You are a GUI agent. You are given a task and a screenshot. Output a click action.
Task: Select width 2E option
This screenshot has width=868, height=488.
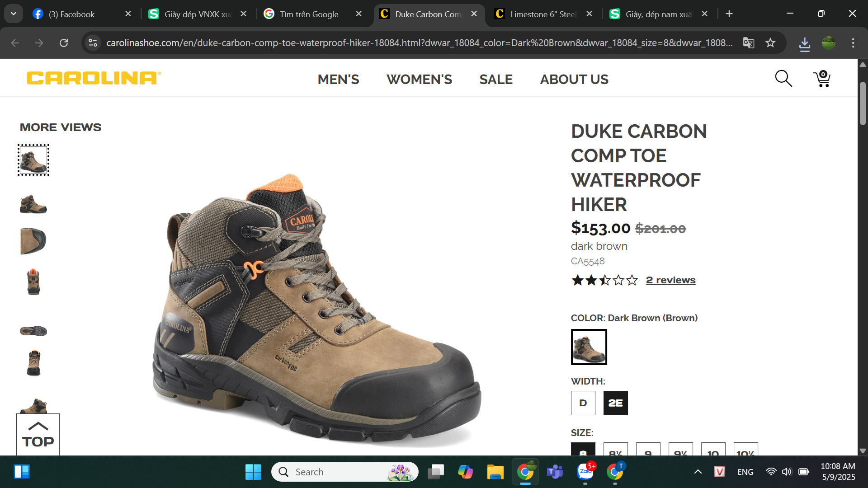coord(616,403)
